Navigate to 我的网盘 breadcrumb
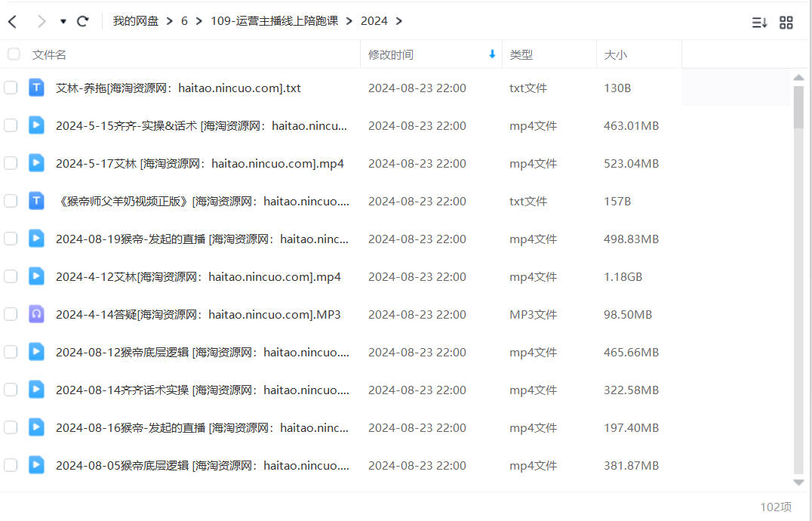 click(x=136, y=21)
